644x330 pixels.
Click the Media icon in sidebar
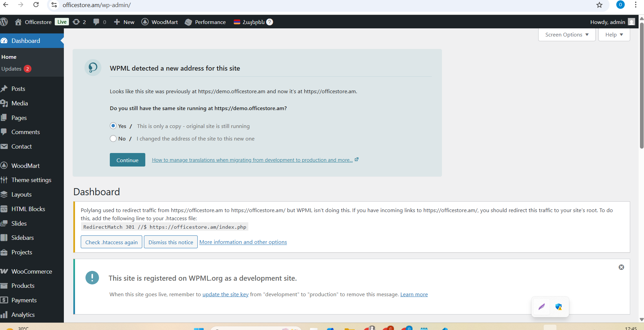point(4,103)
